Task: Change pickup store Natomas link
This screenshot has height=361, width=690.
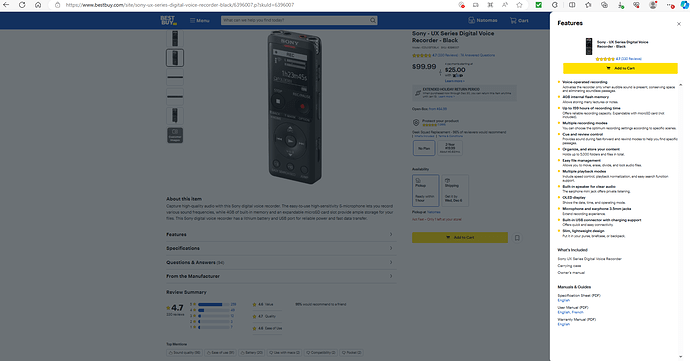Action: point(433,212)
